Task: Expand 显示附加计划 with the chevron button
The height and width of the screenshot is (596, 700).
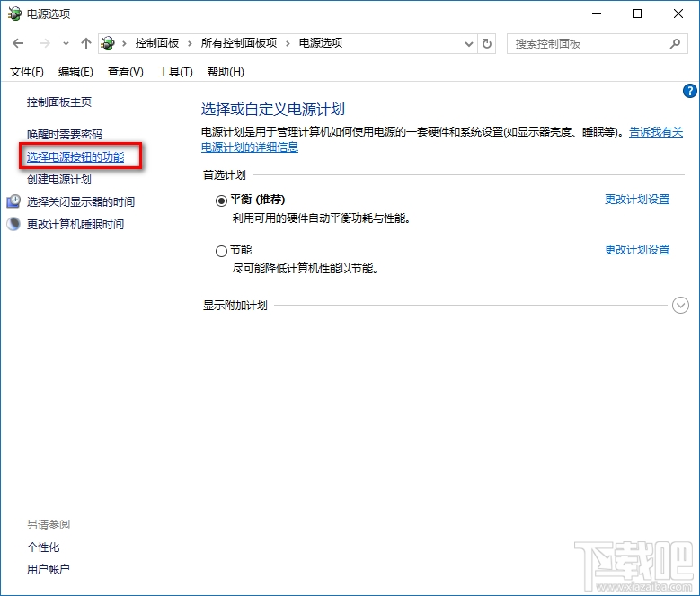Action: pos(680,306)
